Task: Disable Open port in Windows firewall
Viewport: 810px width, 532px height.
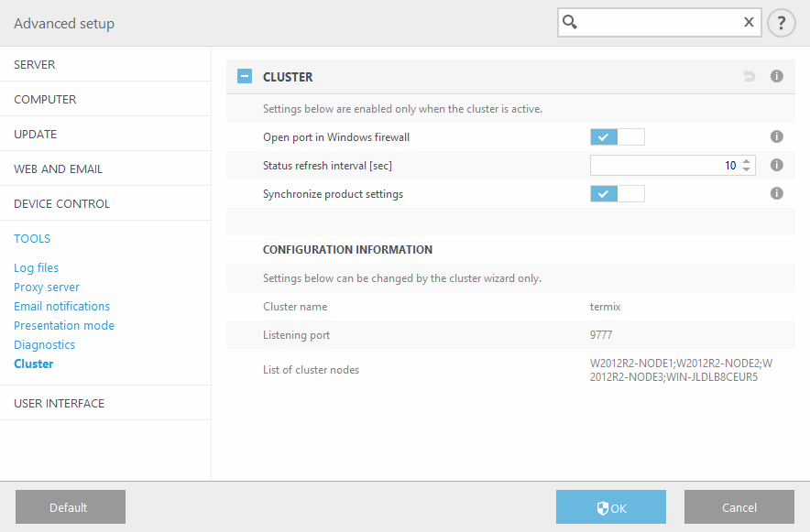Action: pos(616,136)
